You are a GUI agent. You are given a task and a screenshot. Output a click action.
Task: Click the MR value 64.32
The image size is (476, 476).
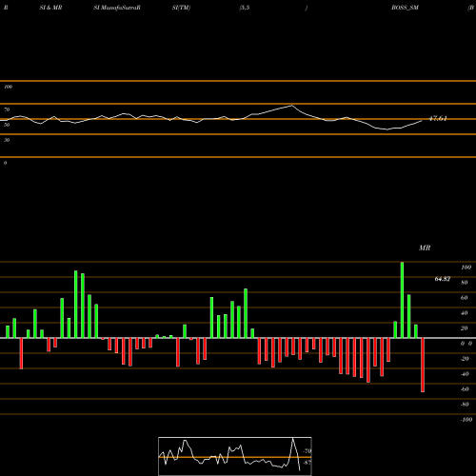coord(443,279)
